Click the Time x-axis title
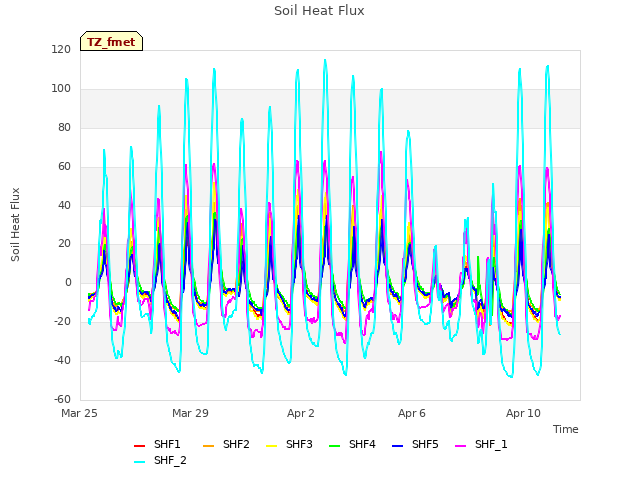 pos(566,429)
